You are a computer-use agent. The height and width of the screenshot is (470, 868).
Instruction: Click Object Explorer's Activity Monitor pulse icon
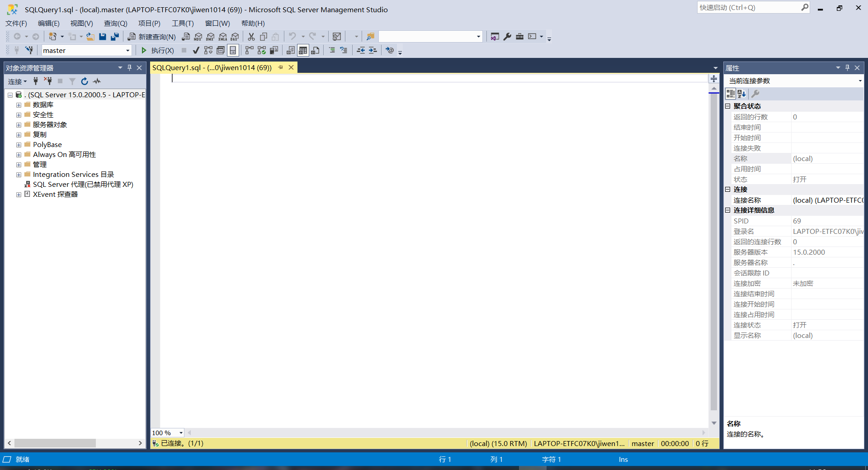97,81
